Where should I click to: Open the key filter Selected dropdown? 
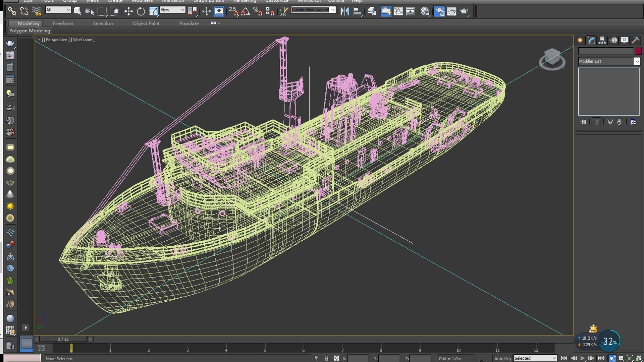click(x=535, y=358)
